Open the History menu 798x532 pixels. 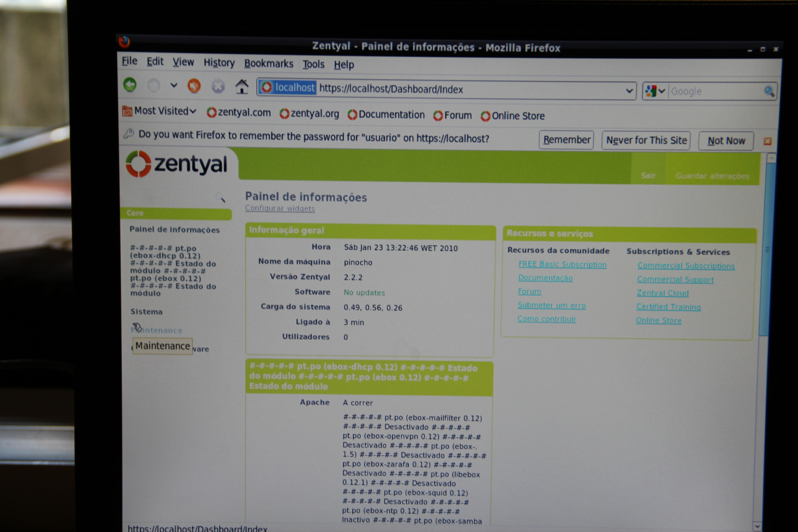[x=219, y=63]
